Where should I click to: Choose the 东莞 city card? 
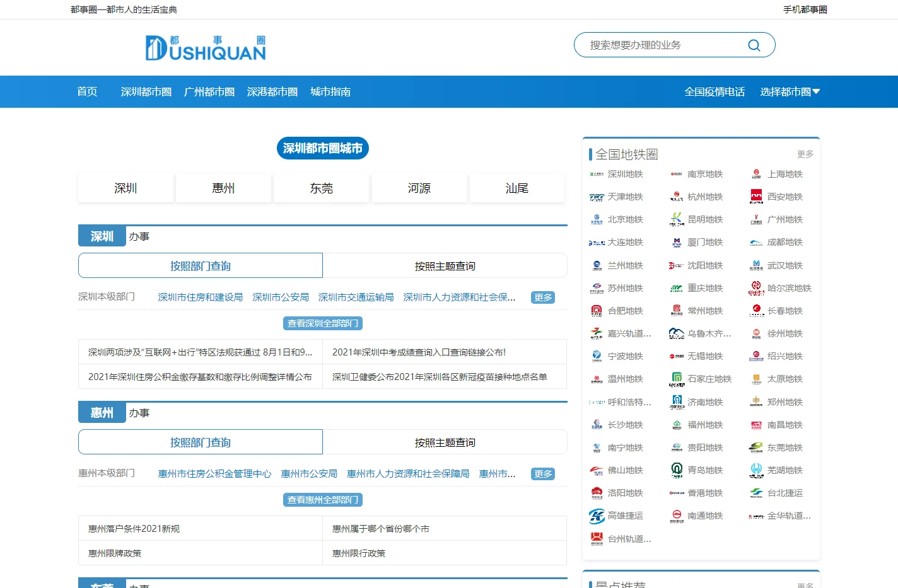(322, 188)
